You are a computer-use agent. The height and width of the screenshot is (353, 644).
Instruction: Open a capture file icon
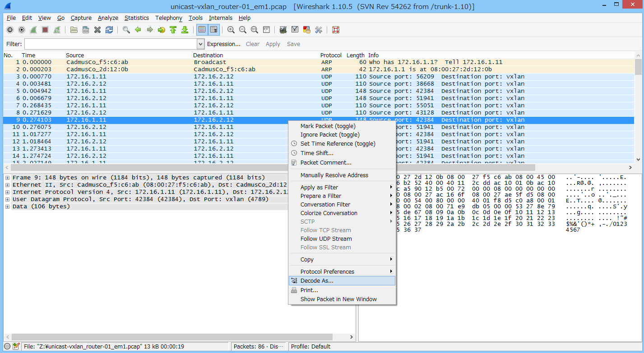(x=74, y=30)
